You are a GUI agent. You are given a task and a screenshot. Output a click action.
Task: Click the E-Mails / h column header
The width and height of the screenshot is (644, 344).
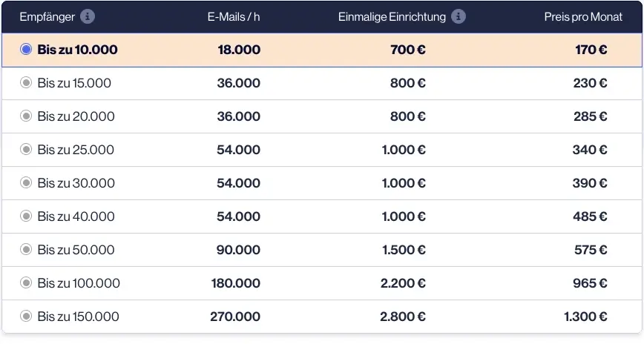coord(234,17)
